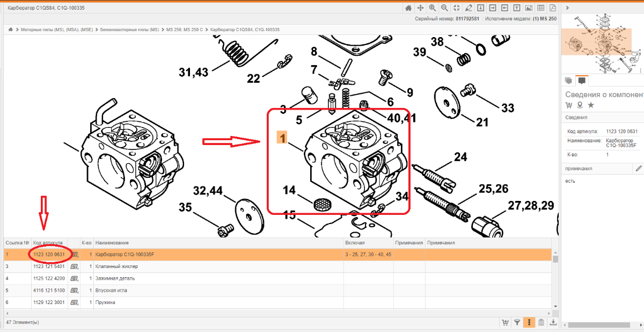
Task: Sort by 'Код артикула' column header
Action: [48, 243]
